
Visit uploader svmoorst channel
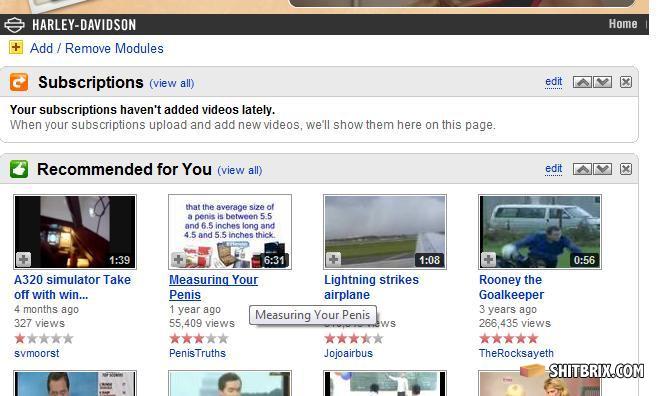(x=37, y=353)
